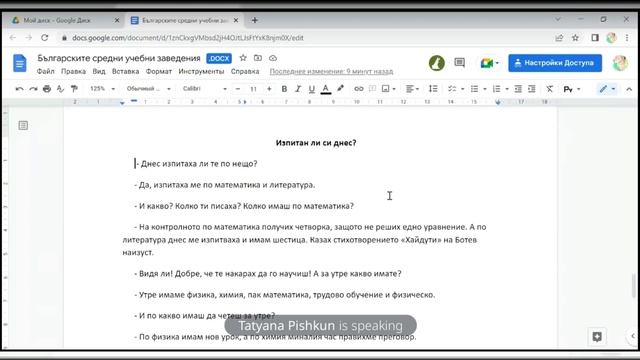The width and height of the screenshot is (640, 360).
Task: Open the Google Docs home icon
Action: (20, 63)
